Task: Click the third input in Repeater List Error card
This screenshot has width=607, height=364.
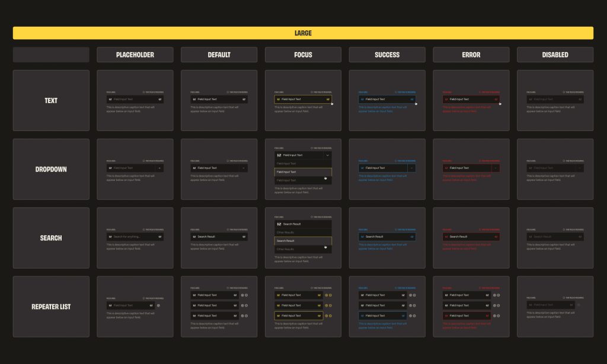Action: (x=467, y=315)
